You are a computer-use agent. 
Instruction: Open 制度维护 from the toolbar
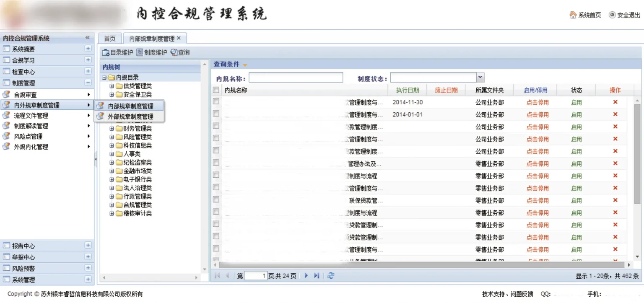point(140,53)
